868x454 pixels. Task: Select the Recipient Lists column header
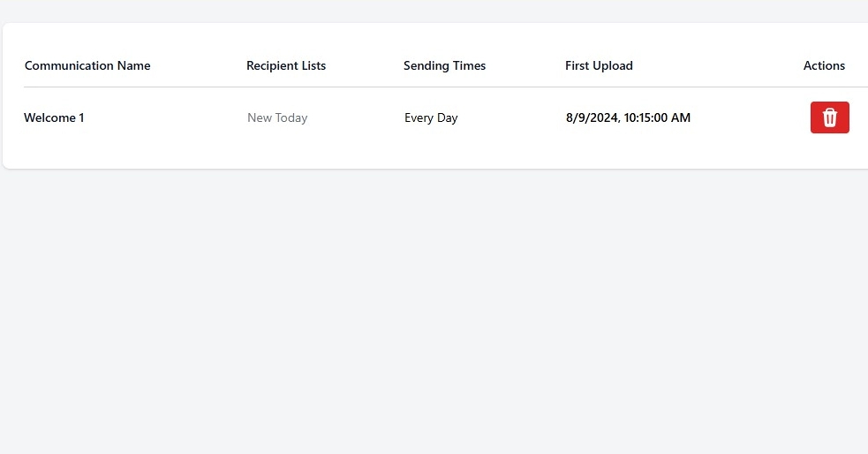point(286,65)
